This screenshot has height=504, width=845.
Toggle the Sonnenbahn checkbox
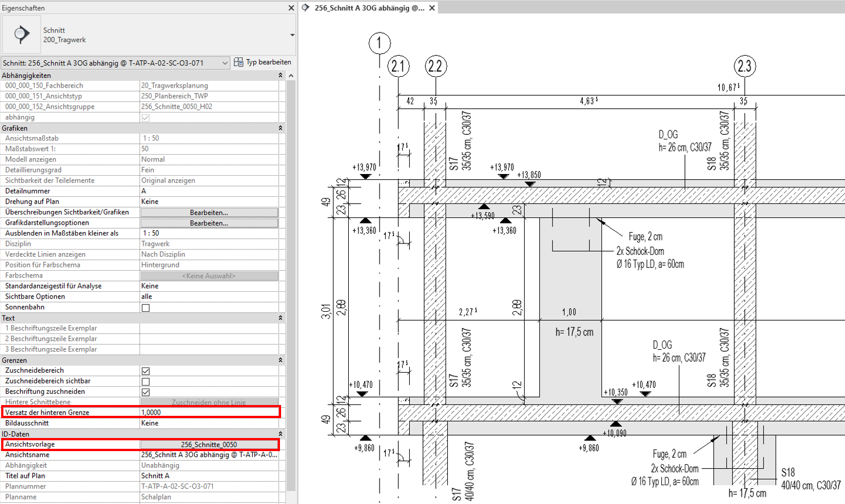pyautogui.click(x=146, y=308)
